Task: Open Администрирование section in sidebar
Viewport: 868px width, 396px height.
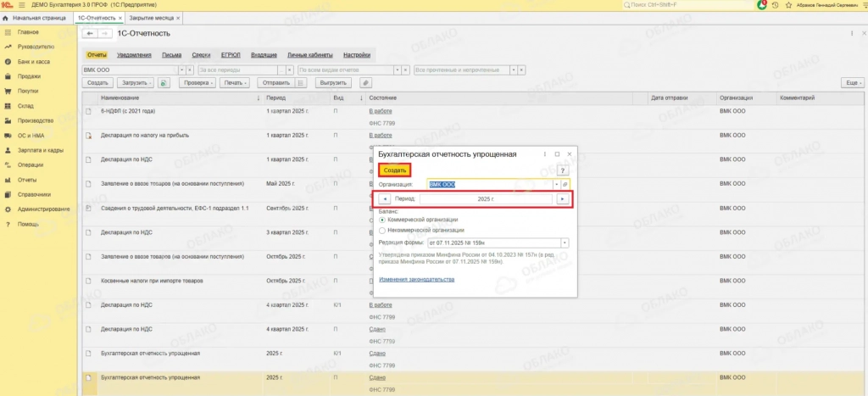Action: [44, 209]
